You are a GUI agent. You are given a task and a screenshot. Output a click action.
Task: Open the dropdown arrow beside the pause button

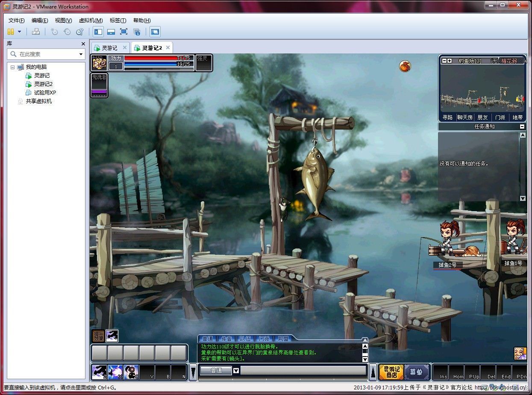click(x=19, y=32)
